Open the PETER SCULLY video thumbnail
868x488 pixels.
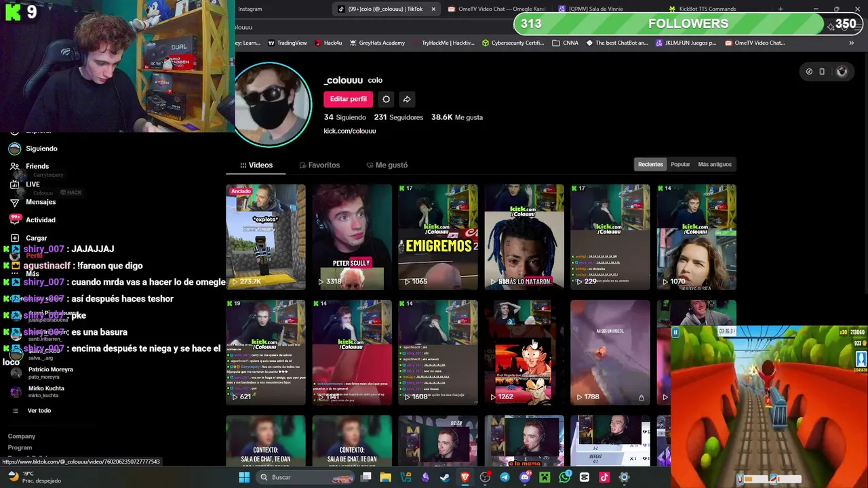pos(352,237)
